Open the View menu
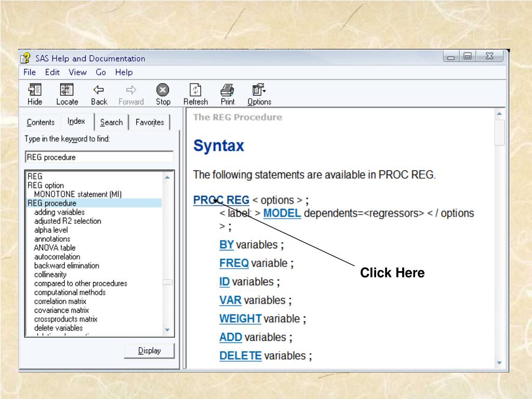This screenshot has height=399, width=532. click(77, 72)
